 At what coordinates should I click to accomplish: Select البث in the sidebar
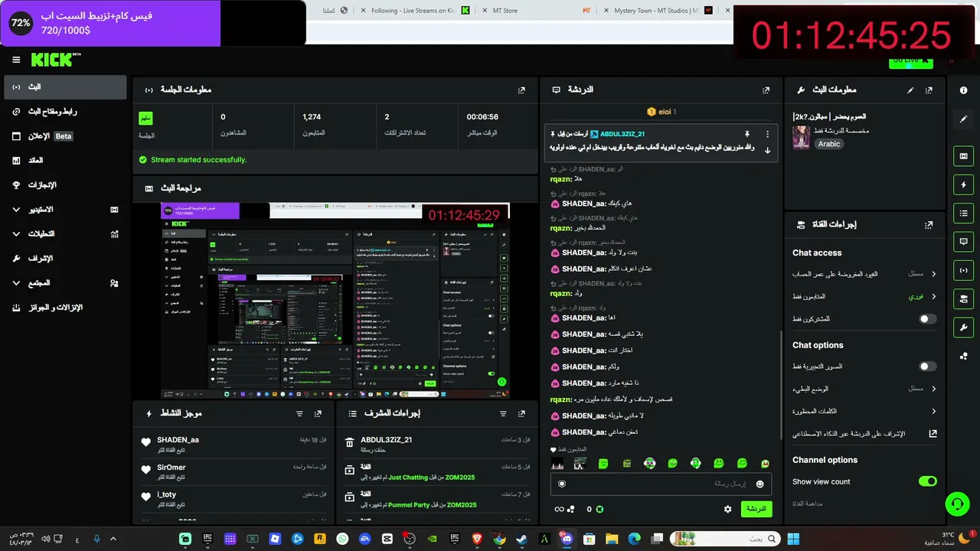65,87
